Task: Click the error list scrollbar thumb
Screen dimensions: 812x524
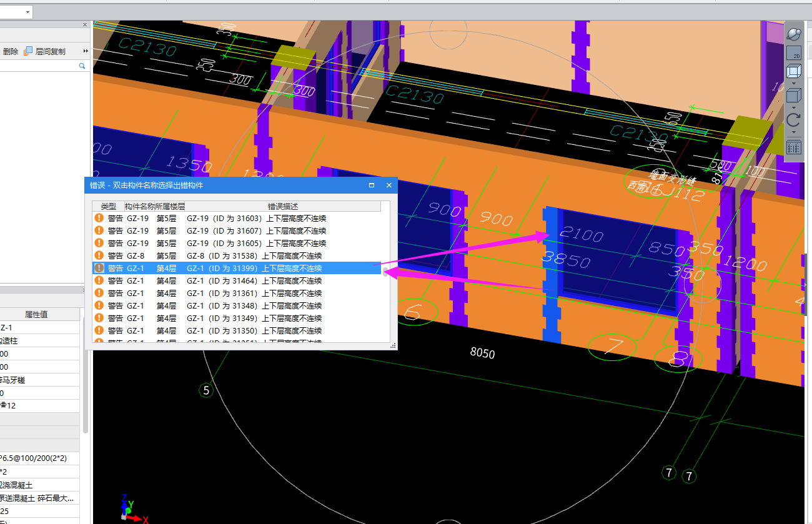Action: 385,271
